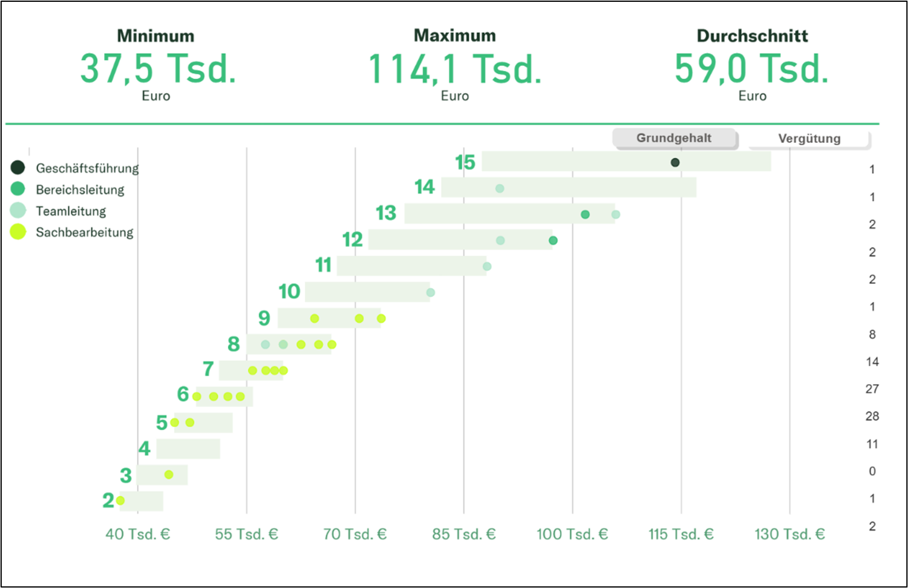Viewport: 908px width, 588px height.
Task: Switch to the Vergütung tab
Action: click(x=809, y=139)
